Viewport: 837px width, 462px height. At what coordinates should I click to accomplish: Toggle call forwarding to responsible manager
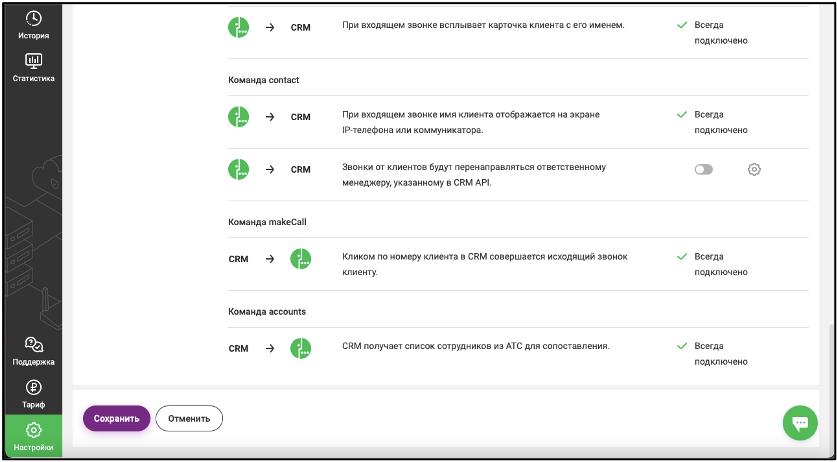pos(704,170)
